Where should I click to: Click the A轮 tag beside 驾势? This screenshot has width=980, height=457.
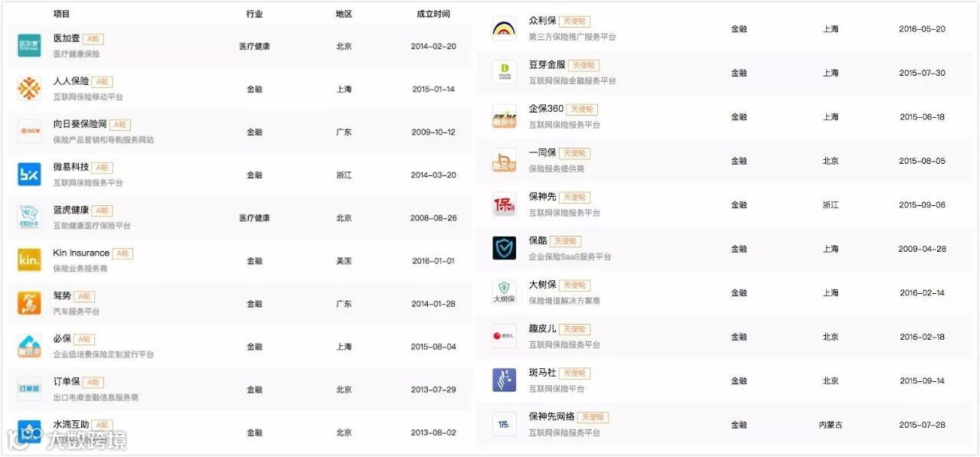click(84, 296)
